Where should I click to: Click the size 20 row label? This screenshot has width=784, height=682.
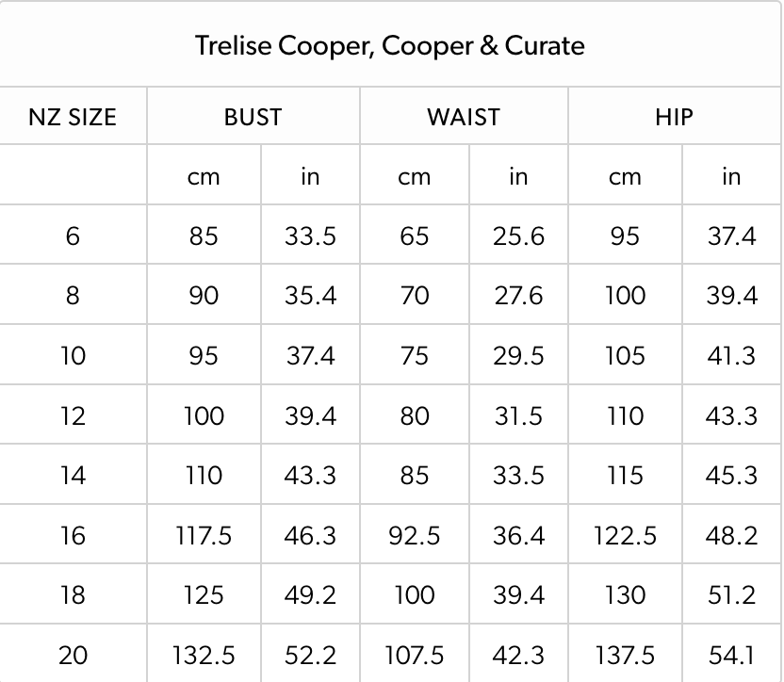point(73,656)
